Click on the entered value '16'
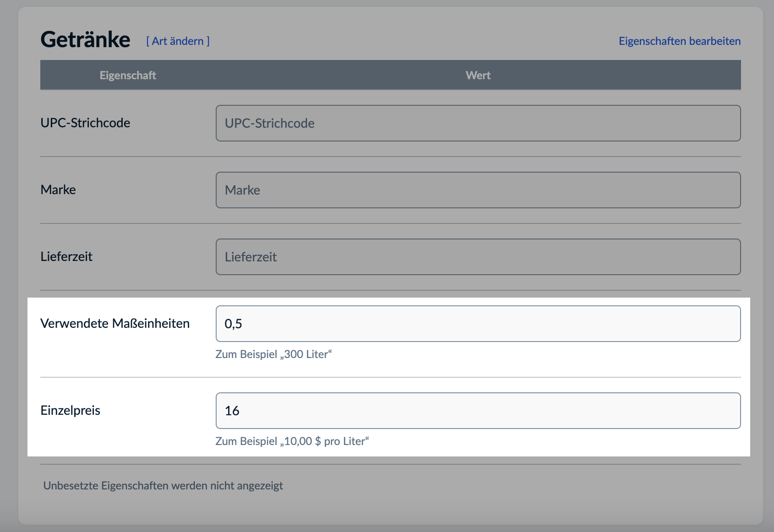Viewport: 774px width, 532px height. pyautogui.click(x=232, y=411)
